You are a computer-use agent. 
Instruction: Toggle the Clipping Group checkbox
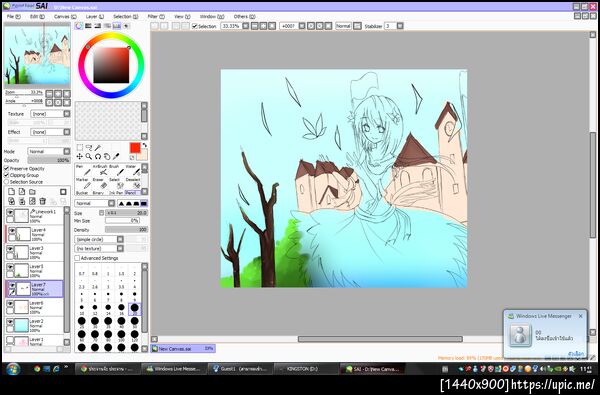(x=7, y=175)
